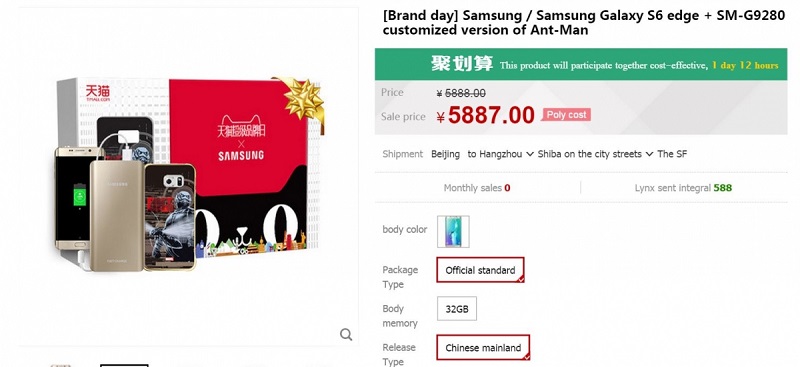800x367 pixels.
Task: Click the Monthly sales tab
Action: (477, 188)
